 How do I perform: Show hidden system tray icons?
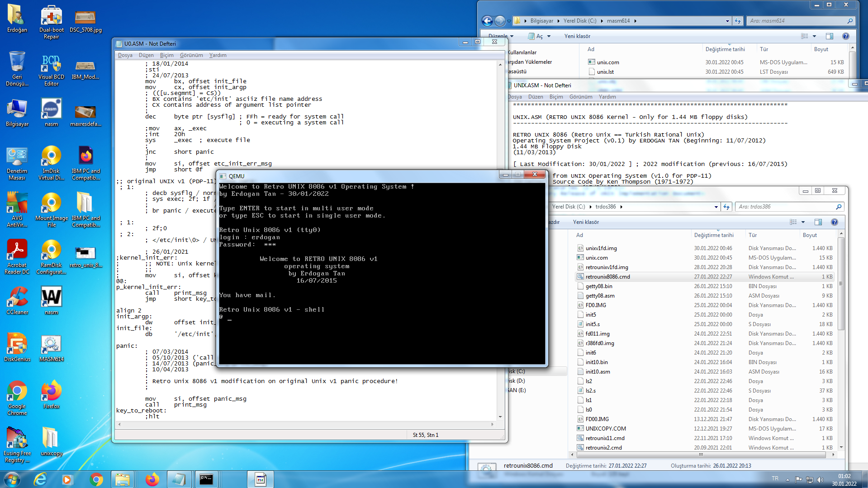click(787, 479)
